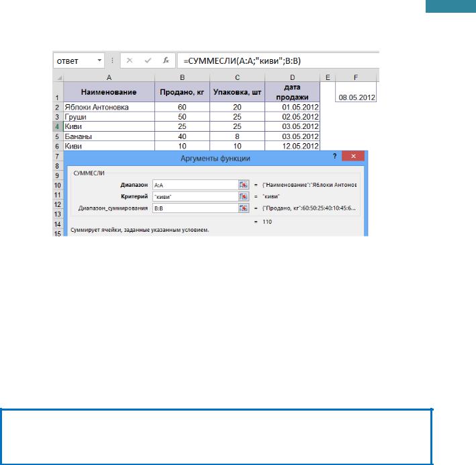Click range selector icon next to Критерий
The image size is (476, 465).
click(244, 197)
